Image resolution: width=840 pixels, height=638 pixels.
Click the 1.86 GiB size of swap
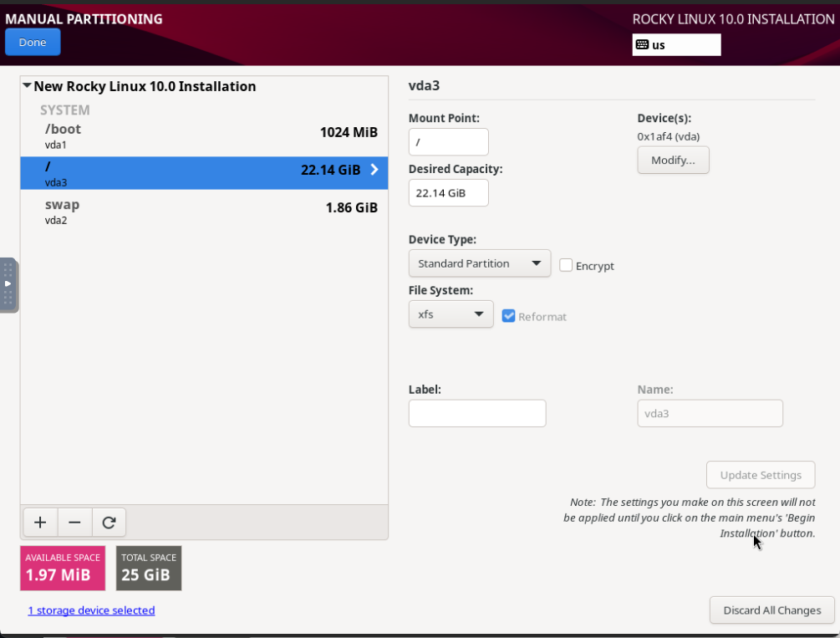[351, 207]
